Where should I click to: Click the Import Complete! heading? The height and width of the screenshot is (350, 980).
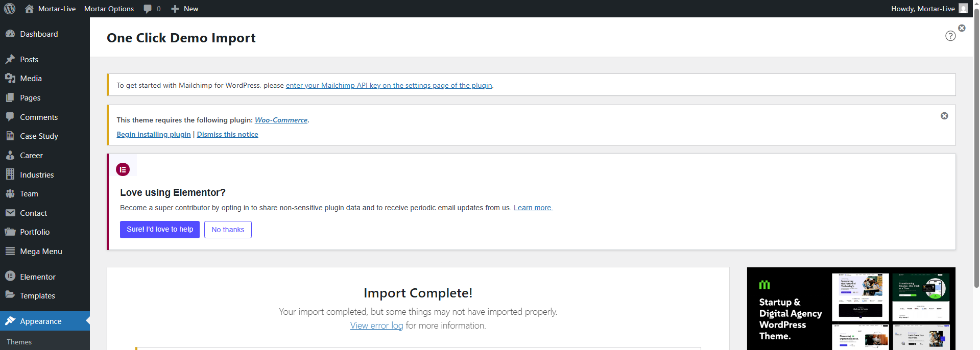click(418, 293)
